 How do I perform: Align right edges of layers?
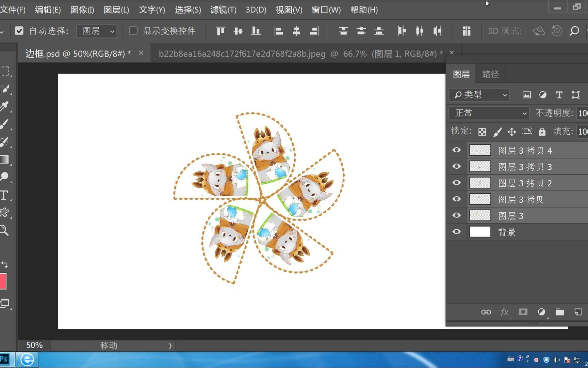point(314,31)
